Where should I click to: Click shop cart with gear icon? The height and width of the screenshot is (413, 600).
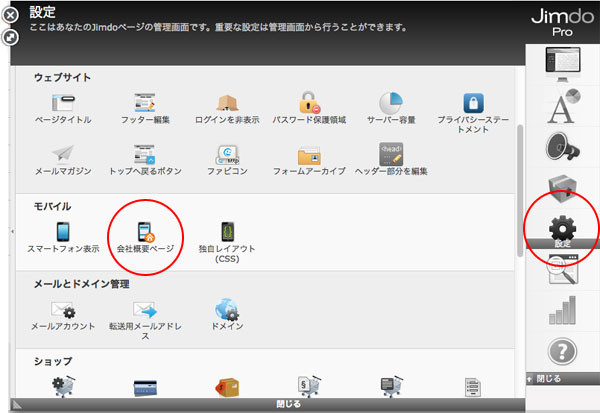[x=63, y=387]
